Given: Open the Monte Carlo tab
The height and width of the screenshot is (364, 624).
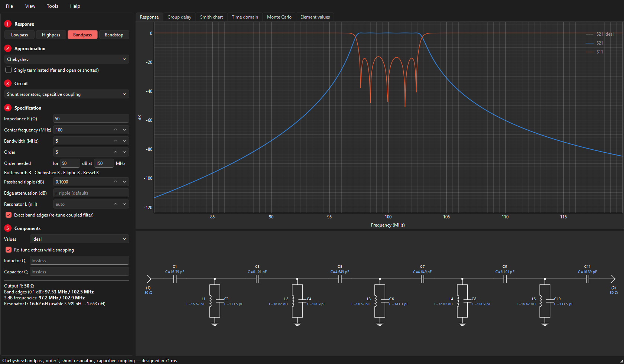Looking at the screenshot, I should pyautogui.click(x=279, y=17).
